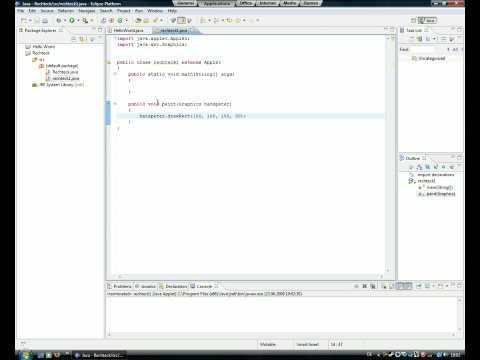Select Rechteck.java in Package Explorer
480x360 pixels.
(x=62, y=72)
